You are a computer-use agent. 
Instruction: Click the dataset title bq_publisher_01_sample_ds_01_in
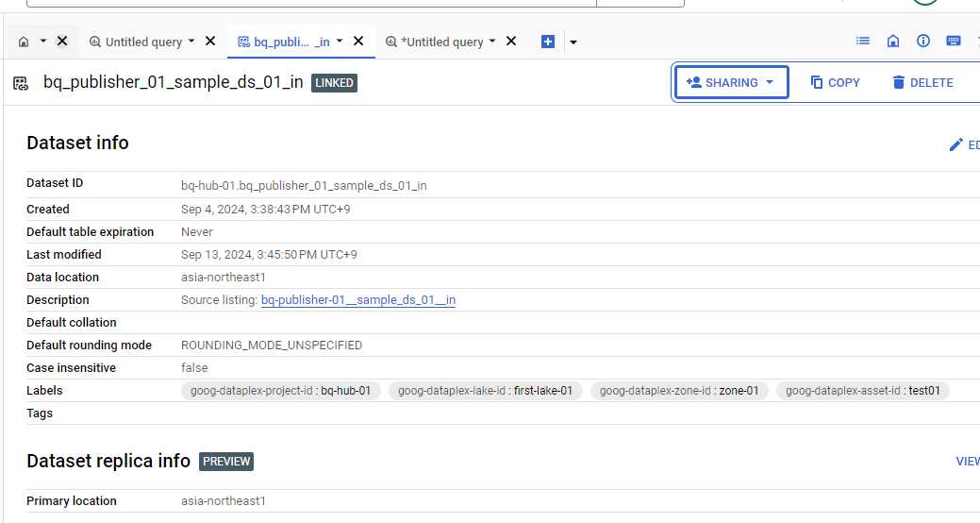click(174, 82)
